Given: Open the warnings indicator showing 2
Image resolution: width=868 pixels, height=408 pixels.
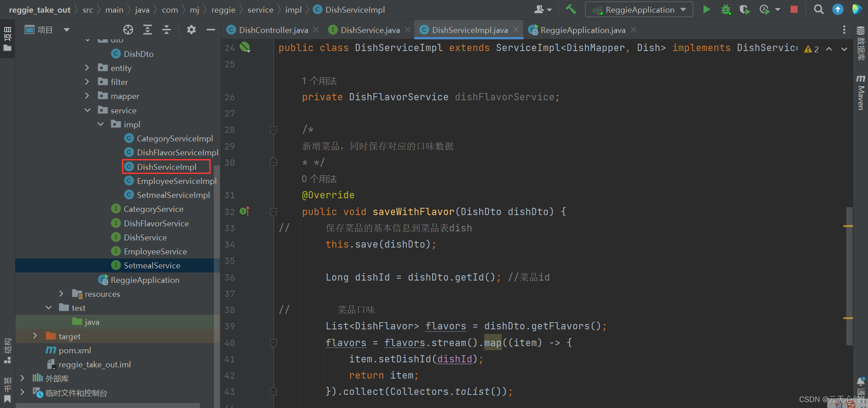Looking at the screenshot, I should click(811, 49).
